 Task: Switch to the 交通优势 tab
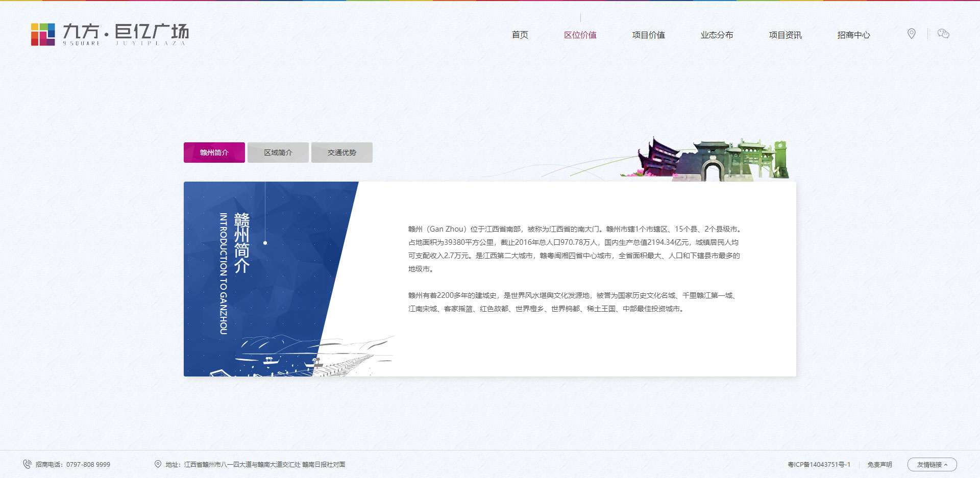click(341, 152)
